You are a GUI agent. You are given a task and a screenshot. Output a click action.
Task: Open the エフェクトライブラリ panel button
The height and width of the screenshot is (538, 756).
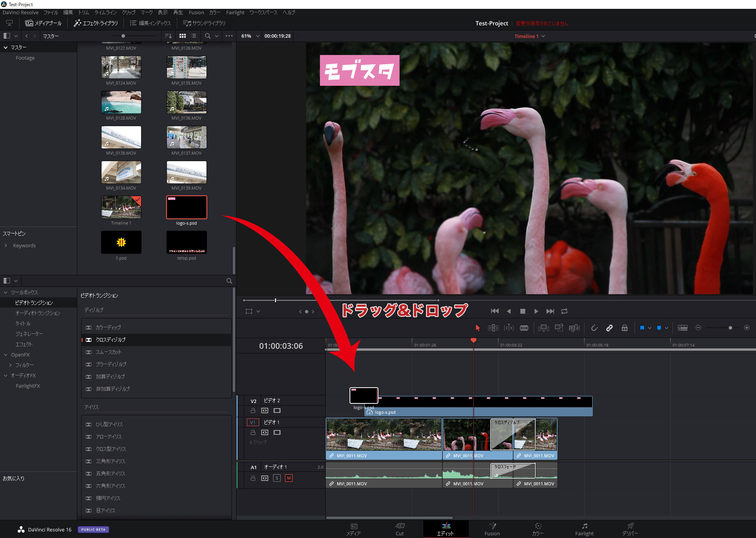(x=96, y=23)
